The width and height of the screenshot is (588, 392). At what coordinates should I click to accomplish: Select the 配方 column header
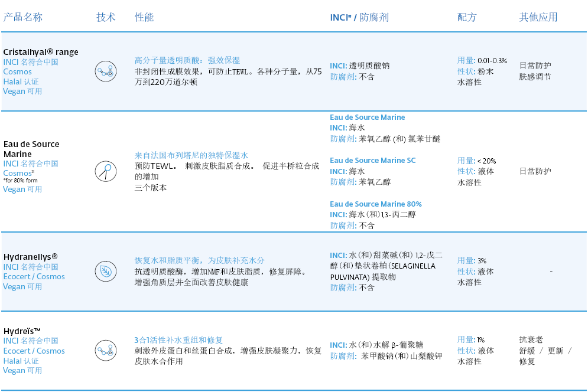(x=467, y=17)
